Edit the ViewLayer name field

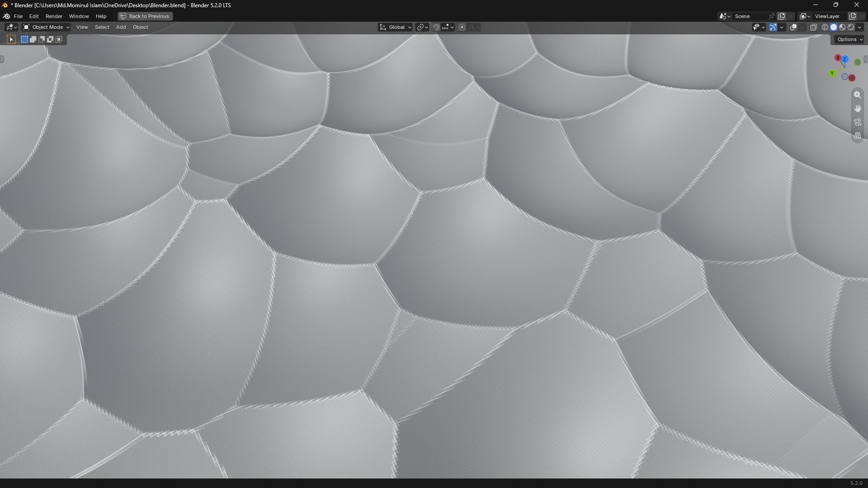pos(830,16)
